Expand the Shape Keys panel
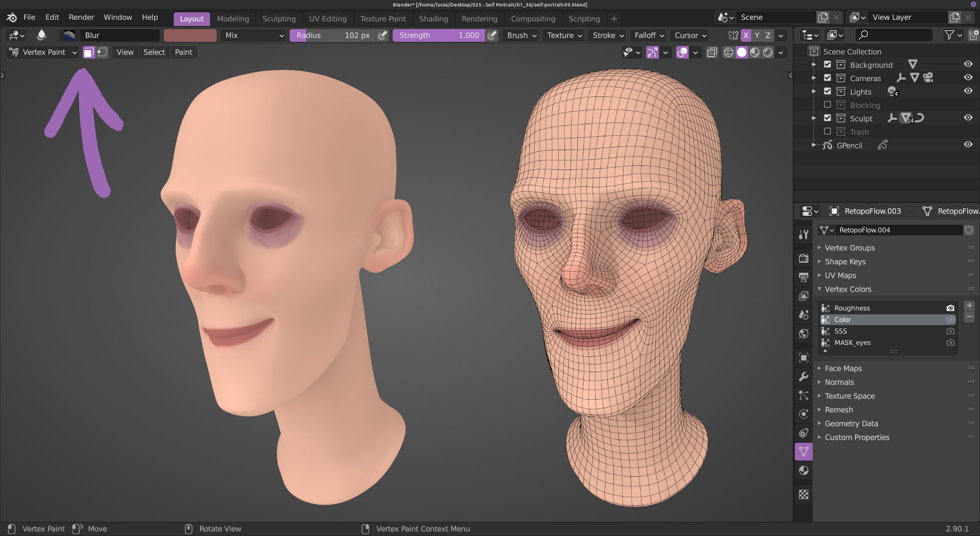 (x=845, y=261)
